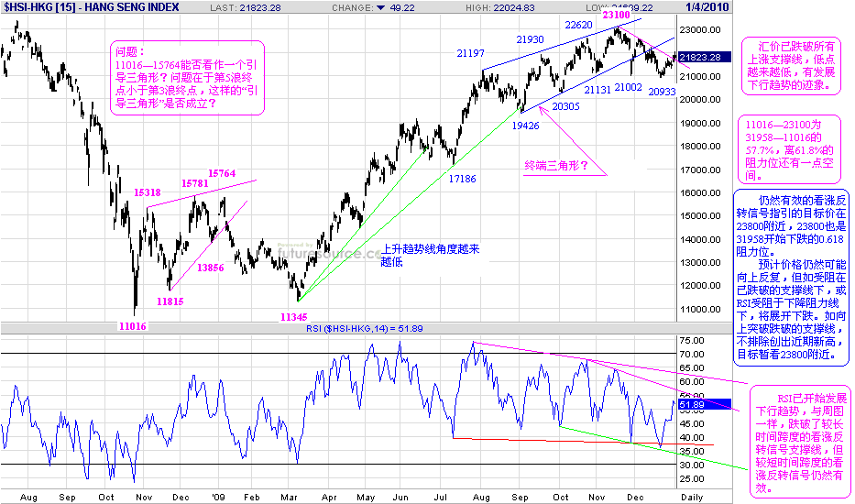This screenshot has height=504, width=855.
Task: Click the 40.00 RSI axis label
Action: (694, 437)
